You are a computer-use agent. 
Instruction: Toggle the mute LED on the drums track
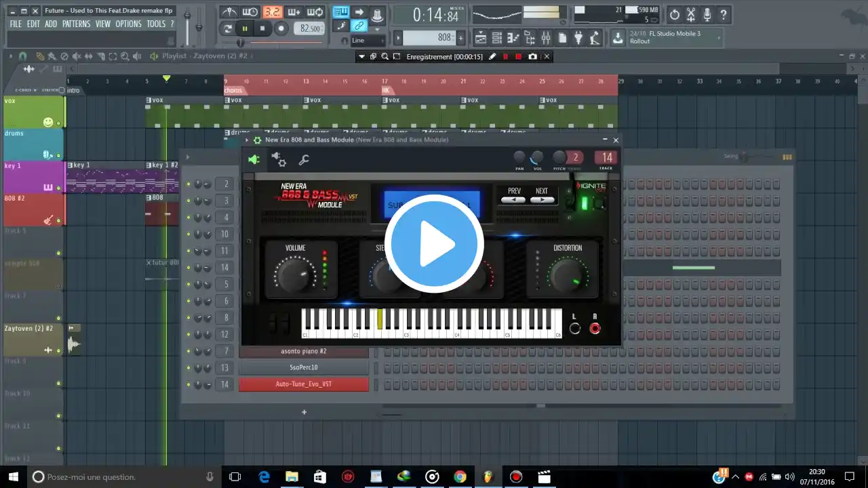pyautogui.click(x=59, y=155)
